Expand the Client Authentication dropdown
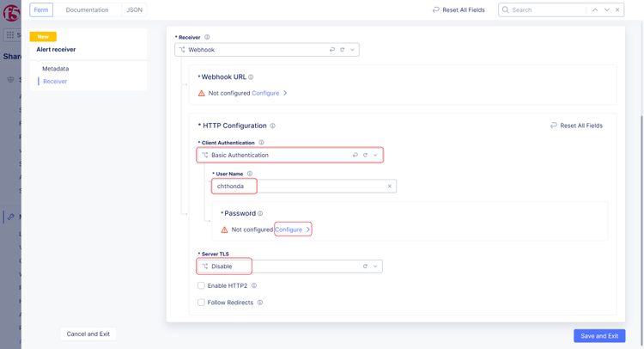Image resolution: width=644 pixels, height=349 pixels. [375, 156]
